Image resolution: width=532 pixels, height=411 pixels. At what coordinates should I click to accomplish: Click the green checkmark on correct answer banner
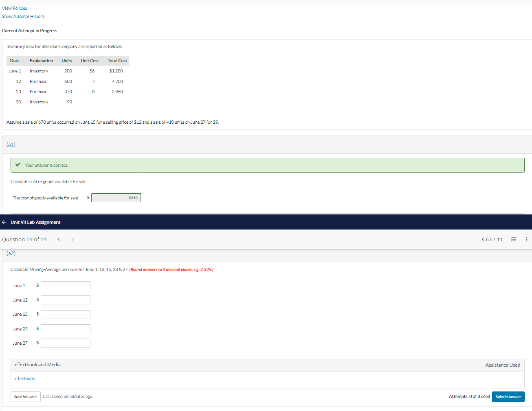pyautogui.click(x=17, y=165)
